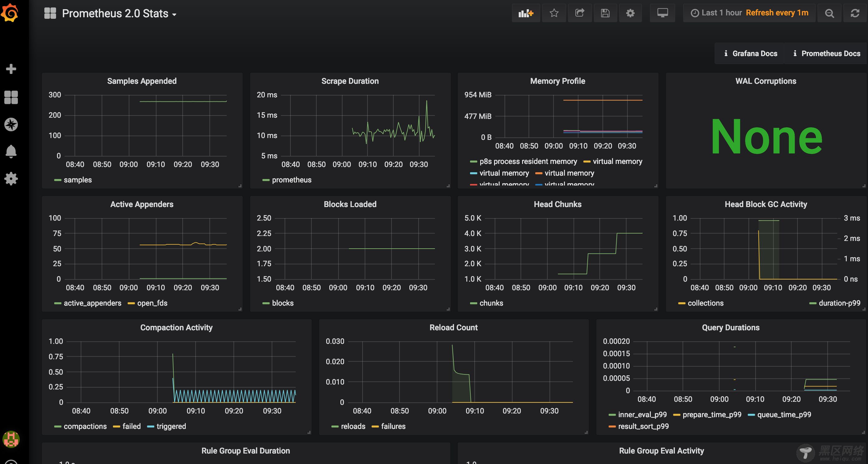This screenshot has height=464, width=868.
Task: Toggle the queue_time_p99 legend series
Action: (x=784, y=415)
